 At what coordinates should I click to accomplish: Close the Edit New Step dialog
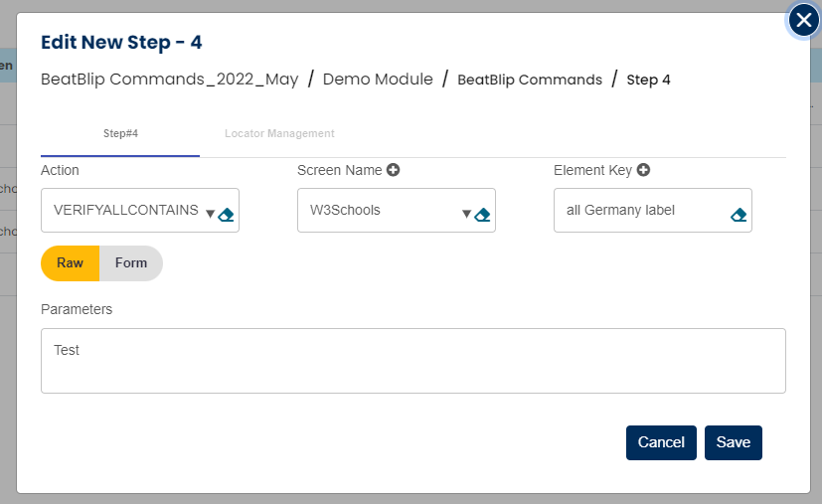pyautogui.click(x=803, y=21)
